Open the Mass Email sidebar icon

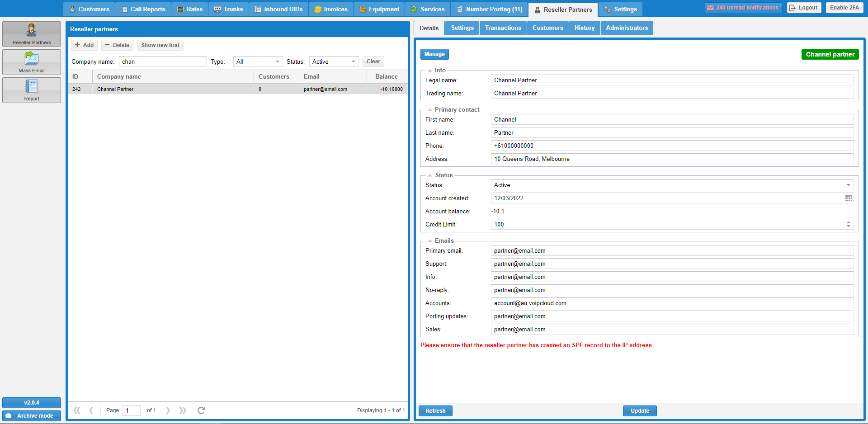point(32,62)
